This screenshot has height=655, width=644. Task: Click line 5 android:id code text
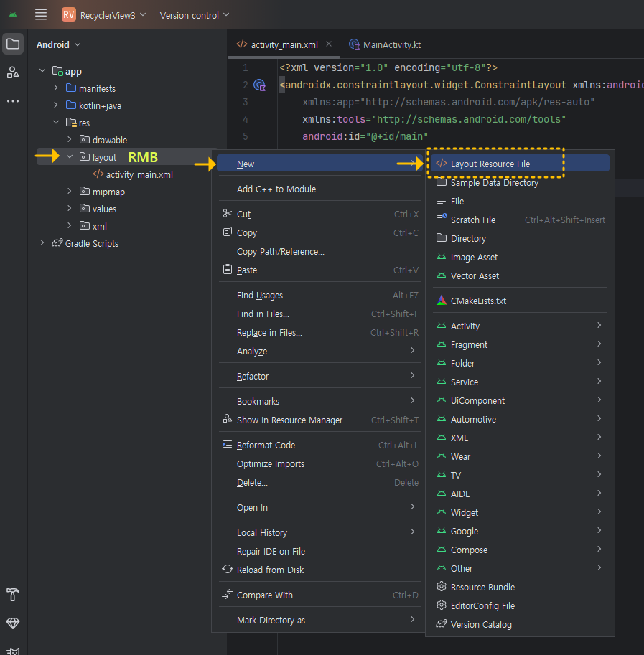(365, 136)
